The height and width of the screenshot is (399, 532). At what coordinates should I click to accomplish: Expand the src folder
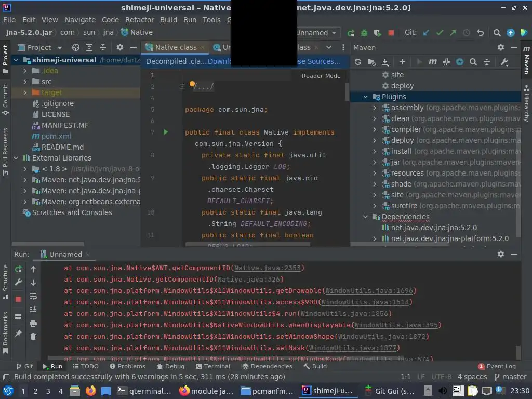coord(25,82)
